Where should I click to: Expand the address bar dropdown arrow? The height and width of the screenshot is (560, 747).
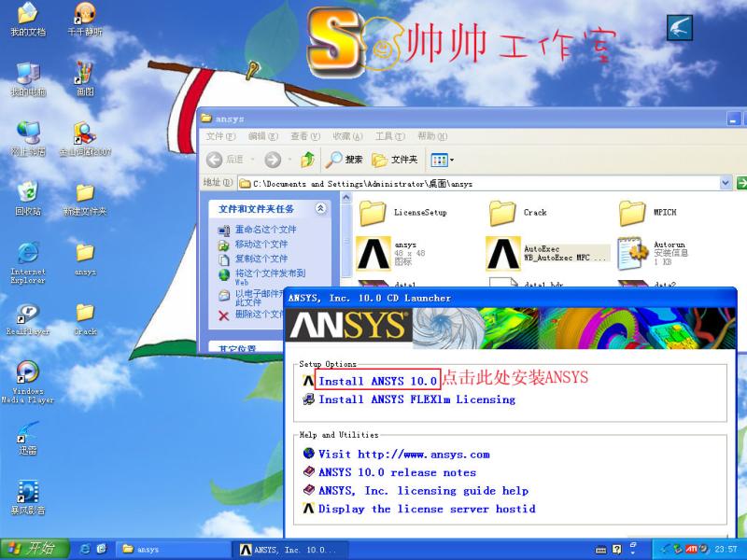[726, 184]
